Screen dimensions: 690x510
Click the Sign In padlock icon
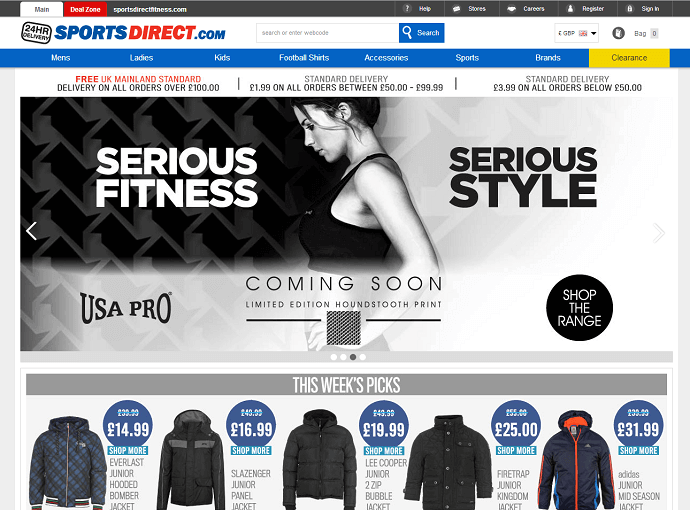(630, 9)
